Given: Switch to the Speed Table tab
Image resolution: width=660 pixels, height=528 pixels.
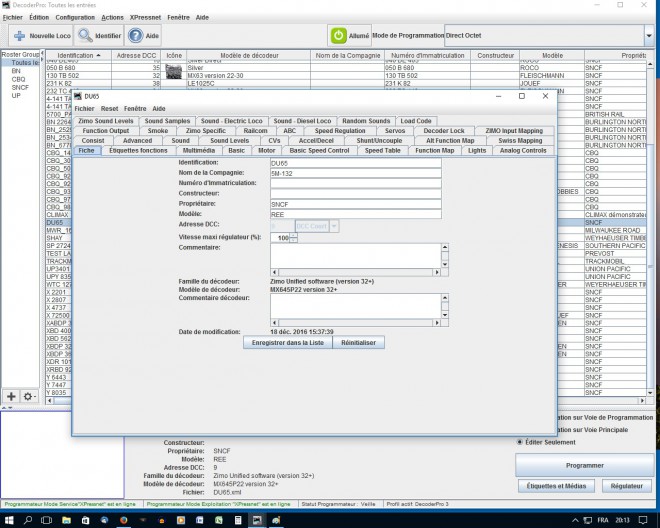Looking at the screenshot, I should coord(382,150).
